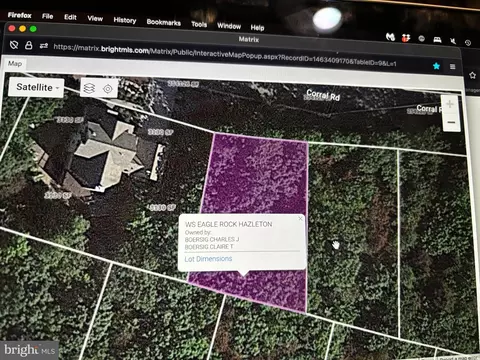Open the Bookmarks menu
The image size is (480, 360).
[x=164, y=22]
